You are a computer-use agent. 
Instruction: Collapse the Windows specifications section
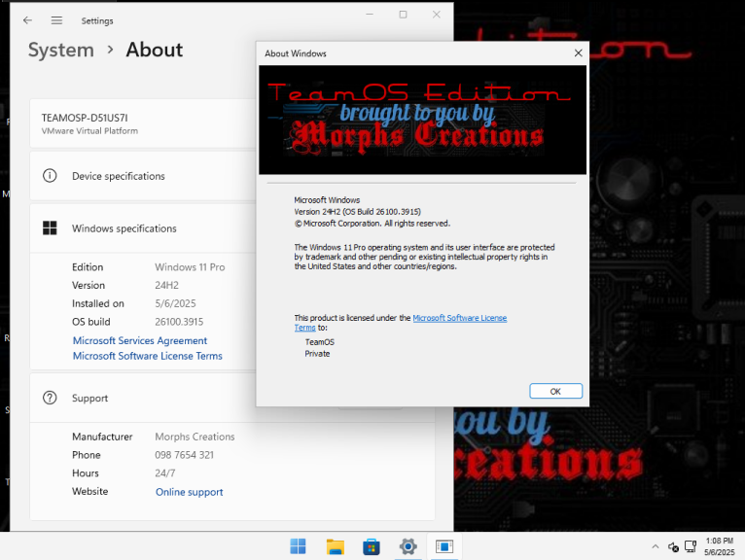[143, 228]
